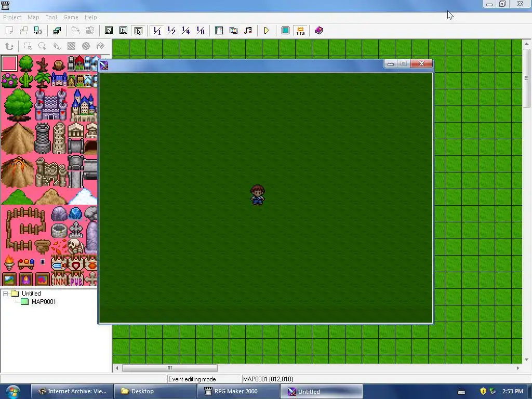
Task: Open the Game menu
Action: [71, 17]
